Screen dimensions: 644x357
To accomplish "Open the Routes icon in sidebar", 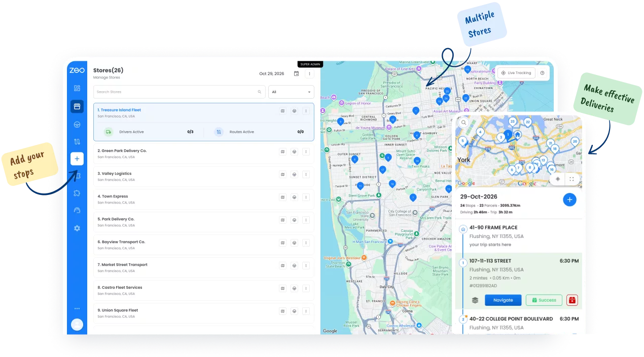I will tap(77, 142).
